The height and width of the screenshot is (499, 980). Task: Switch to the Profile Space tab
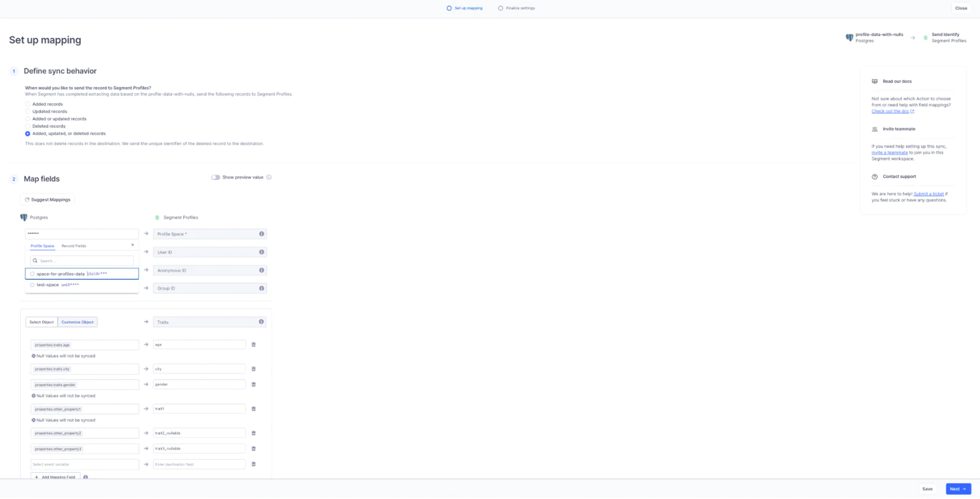[x=42, y=246]
